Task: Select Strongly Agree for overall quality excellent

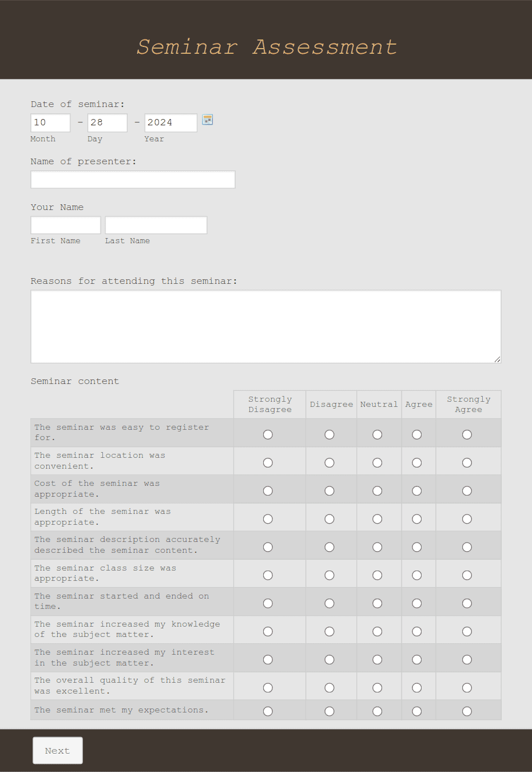Action: [467, 688]
